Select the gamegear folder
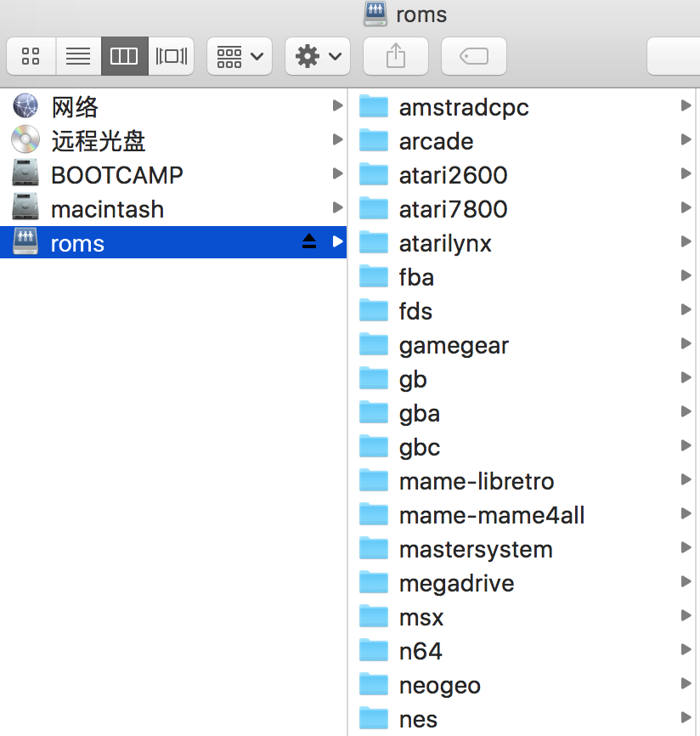The height and width of the screenshot is (736, 700). tap(454, 345)
